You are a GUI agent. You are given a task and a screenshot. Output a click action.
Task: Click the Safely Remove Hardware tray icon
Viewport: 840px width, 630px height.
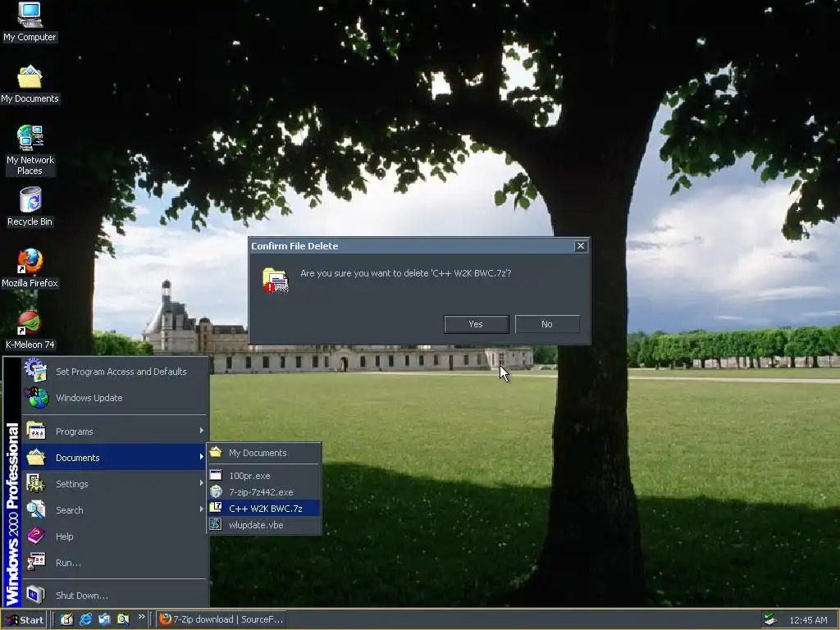(x=770, y=620)
